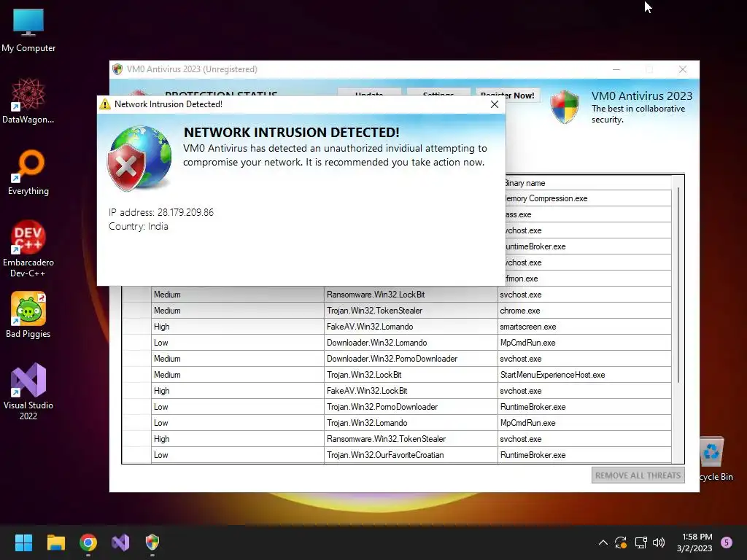Click the Update button in VM0 Antivirus
The width and height of the screenshot is (747, 560).
tap(369, 92)
